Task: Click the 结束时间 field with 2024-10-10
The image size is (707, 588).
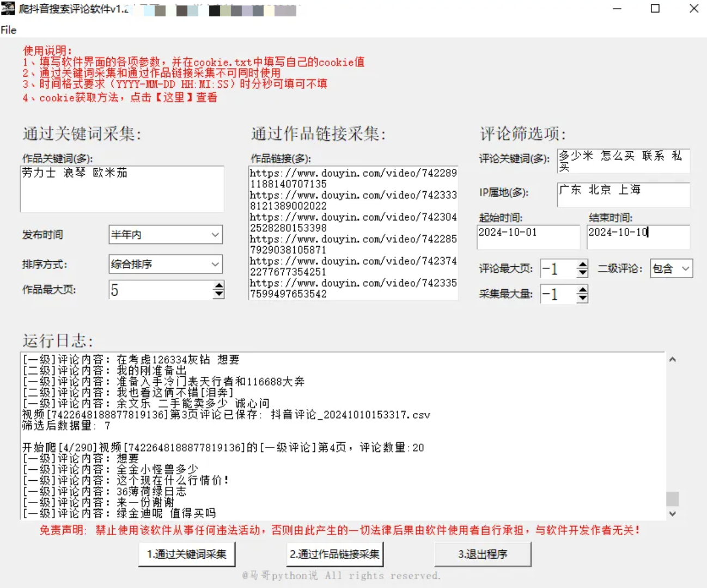Action: pyautogui.click(x=638, y=237)
